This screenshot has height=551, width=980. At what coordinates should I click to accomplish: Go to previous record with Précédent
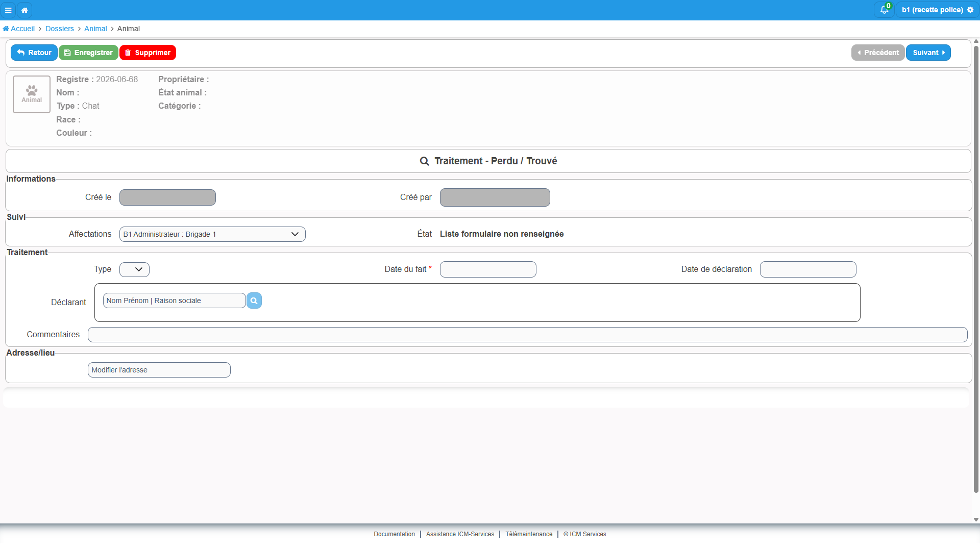[x=878, y=53]
